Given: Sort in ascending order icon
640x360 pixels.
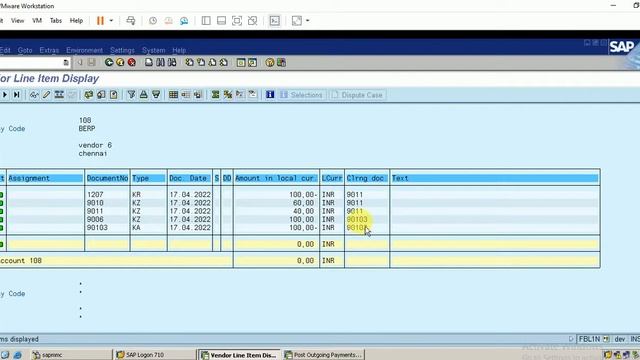Looking at the screenshot, I should tap(143, 95).
